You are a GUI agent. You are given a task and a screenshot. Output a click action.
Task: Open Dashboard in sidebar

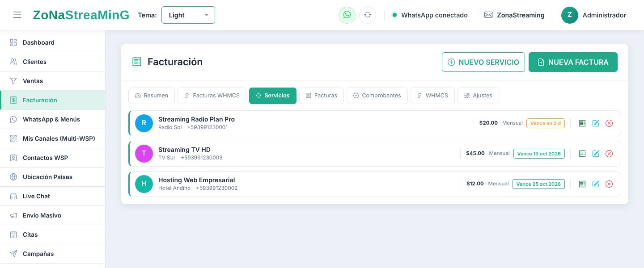click(53, 42)
